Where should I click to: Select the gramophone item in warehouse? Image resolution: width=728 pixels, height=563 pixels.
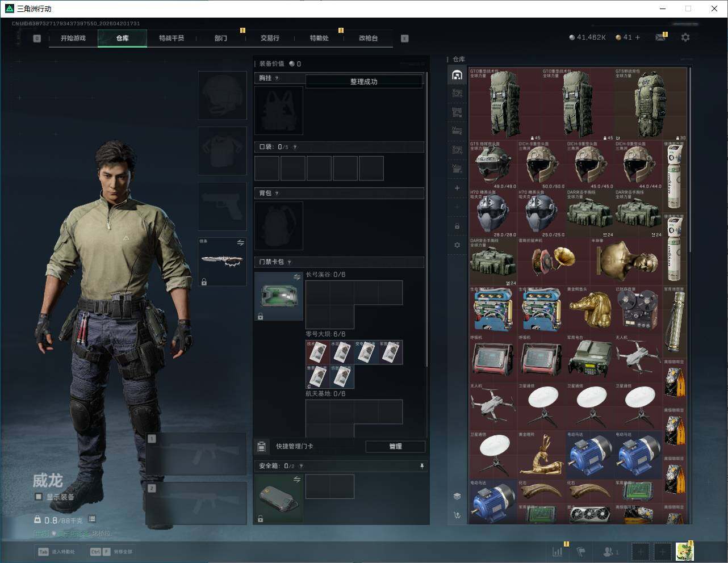coord(554,262)
